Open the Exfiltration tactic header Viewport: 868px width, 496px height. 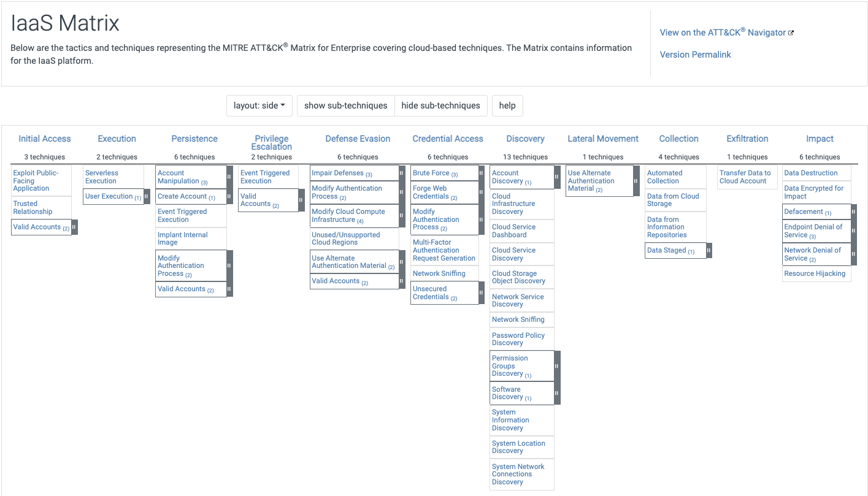747,139
